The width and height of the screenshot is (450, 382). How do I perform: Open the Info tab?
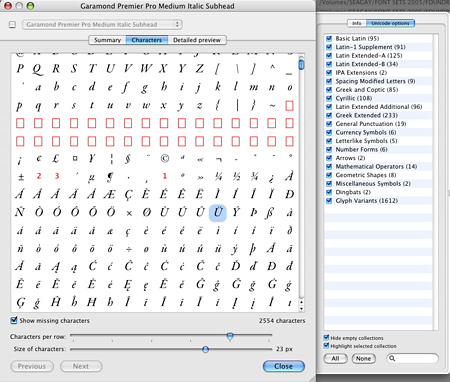click(x=357, y=23)
